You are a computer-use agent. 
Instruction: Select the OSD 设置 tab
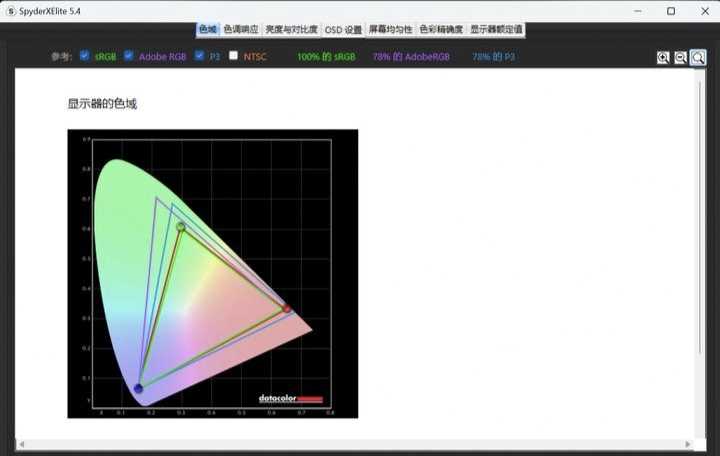[x=343, y=30]
